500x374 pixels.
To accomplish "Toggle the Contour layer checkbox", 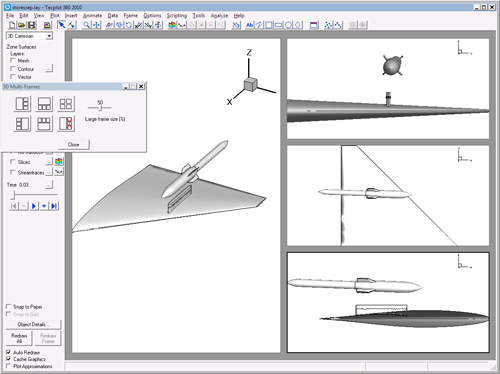I will [13, 69].
